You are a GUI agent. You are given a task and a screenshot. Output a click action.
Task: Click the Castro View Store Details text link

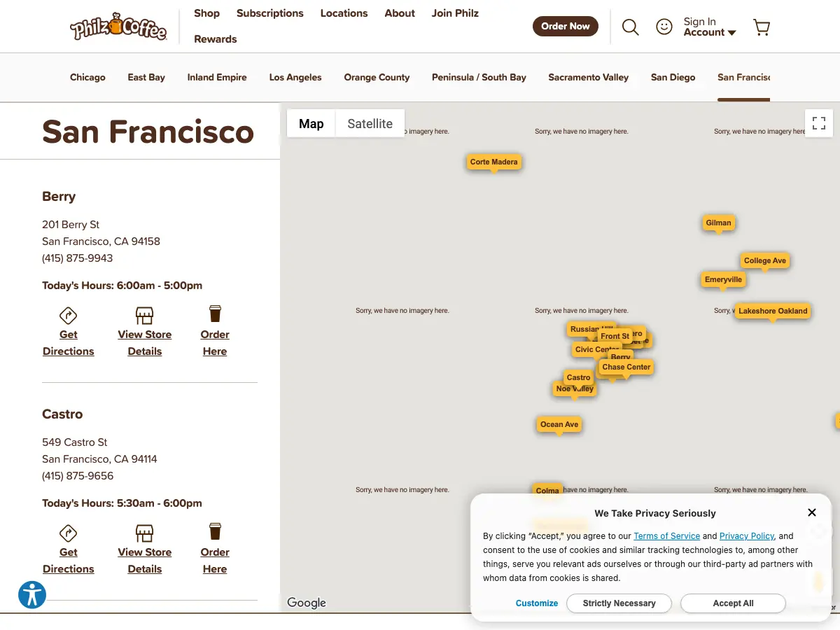[x=145, y=561]
